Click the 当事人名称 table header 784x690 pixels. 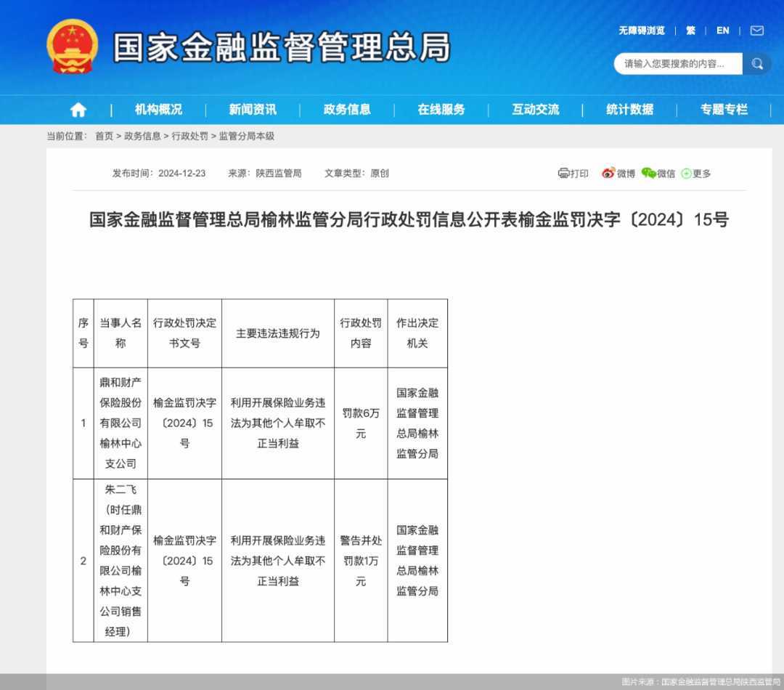click(x=121, y=333)
